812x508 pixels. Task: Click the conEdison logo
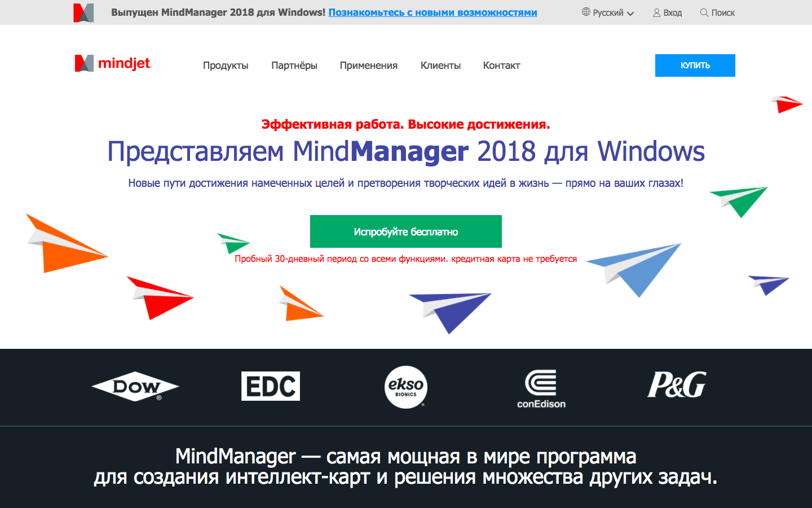pos(542,387)
